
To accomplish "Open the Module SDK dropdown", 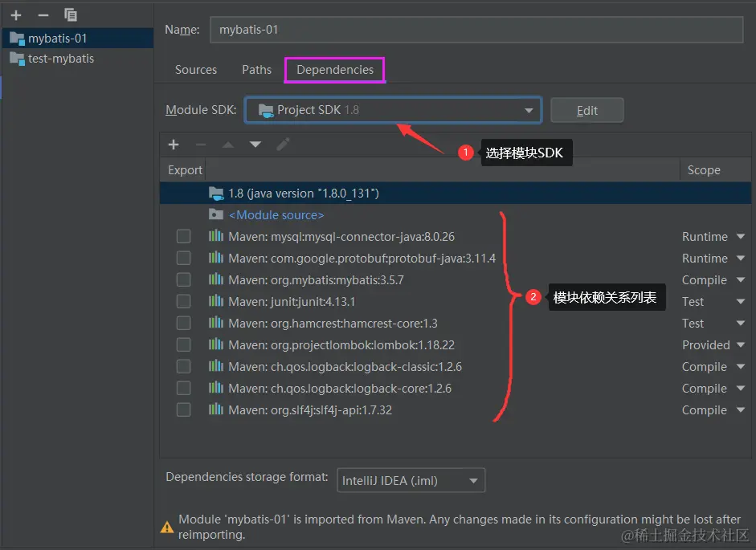I will click(x=394, y=110).
